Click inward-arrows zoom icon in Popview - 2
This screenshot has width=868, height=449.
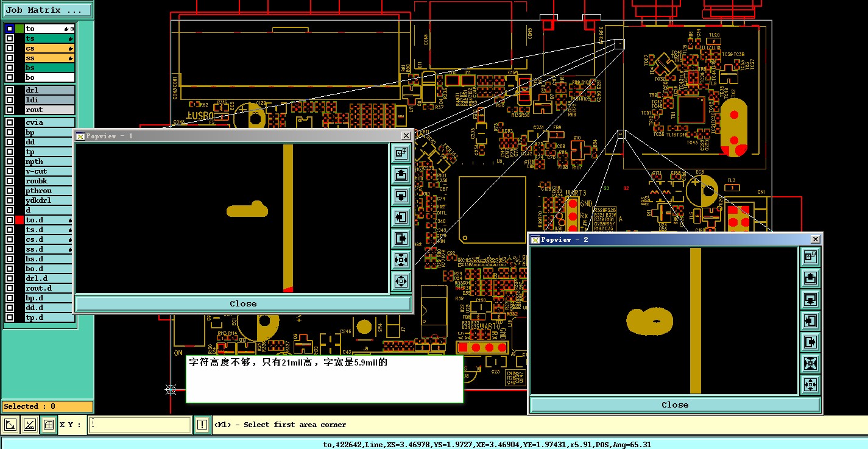pyautogui.click(x=810, y=364)
